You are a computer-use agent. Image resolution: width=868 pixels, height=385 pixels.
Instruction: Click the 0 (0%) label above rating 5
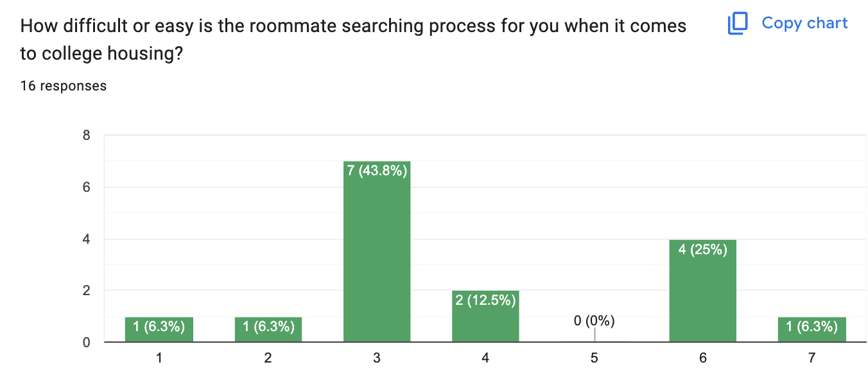595,321
